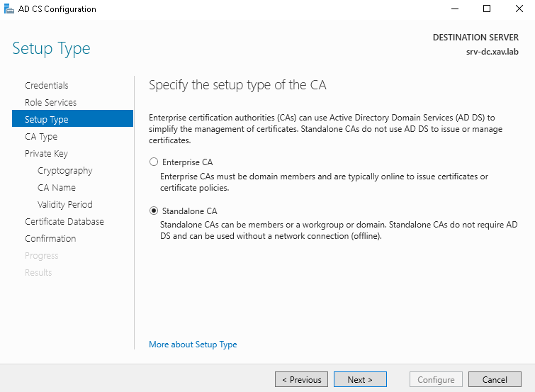Image resolution: width=535 pixels, height=392 pixels.
Task: Cancel the AD CS configuration wizard
Action: [x=495, y=379]
